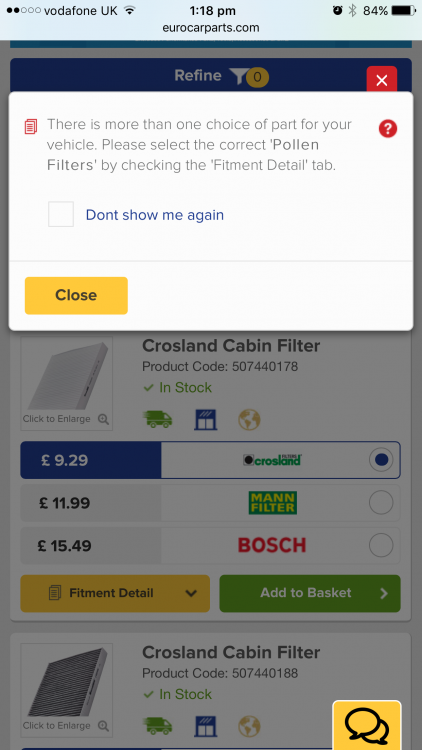This screenshot has width=422, height=750.
Task: Click magnifier enlarge icon on first filter image
Action: [x=103, y=419]
